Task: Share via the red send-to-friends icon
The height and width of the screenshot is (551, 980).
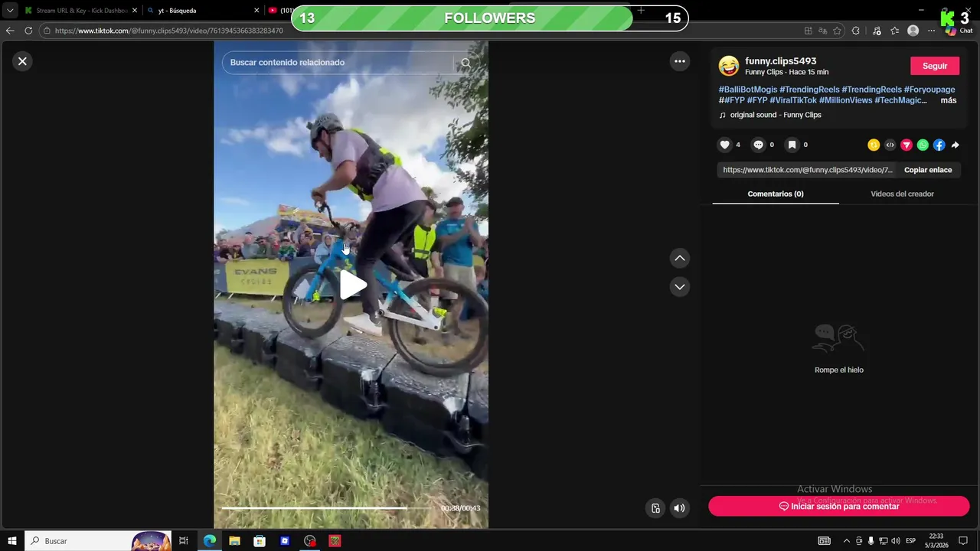Action: pyautogui.click(x=906, y=145)
